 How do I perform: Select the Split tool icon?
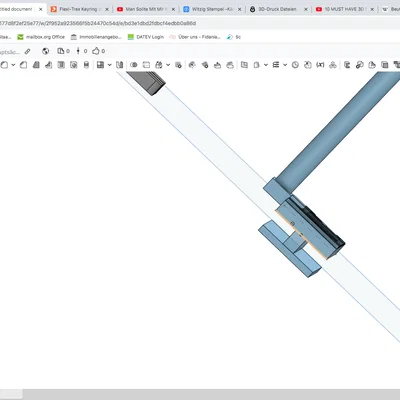pyautogui.click(x=146, y=65)
